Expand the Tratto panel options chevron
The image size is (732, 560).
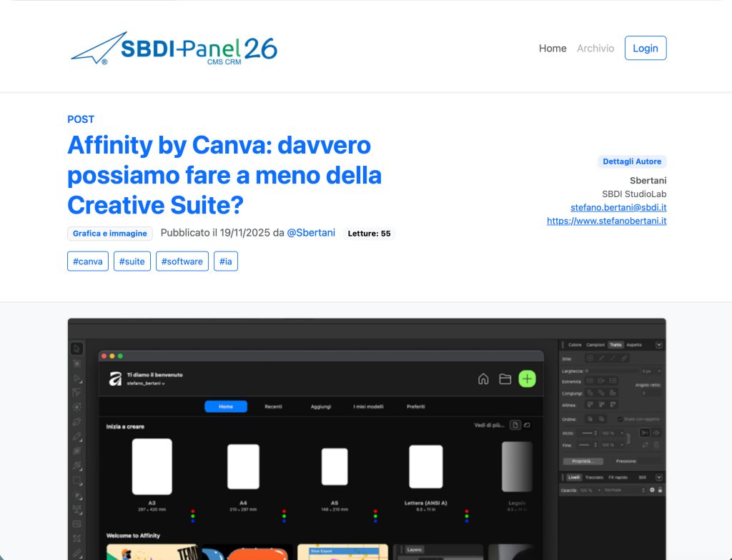point(659,344)
